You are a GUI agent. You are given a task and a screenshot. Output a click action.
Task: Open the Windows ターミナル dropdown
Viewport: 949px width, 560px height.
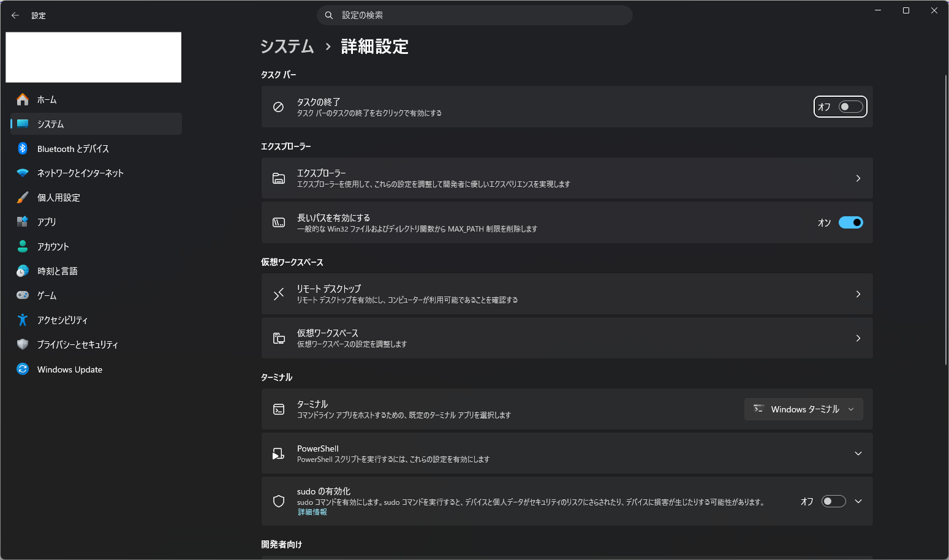coord(803,409)
